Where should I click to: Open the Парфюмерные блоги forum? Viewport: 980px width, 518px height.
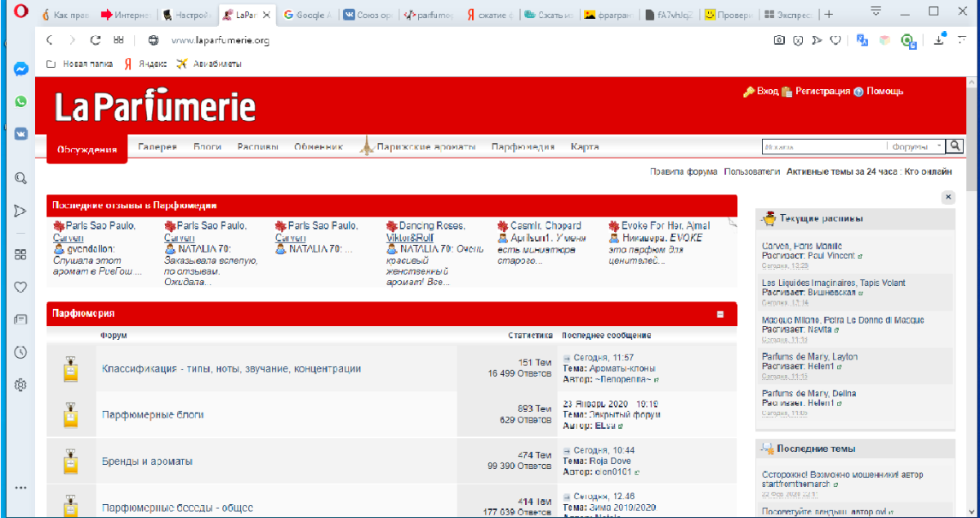[x=153, y=415]
